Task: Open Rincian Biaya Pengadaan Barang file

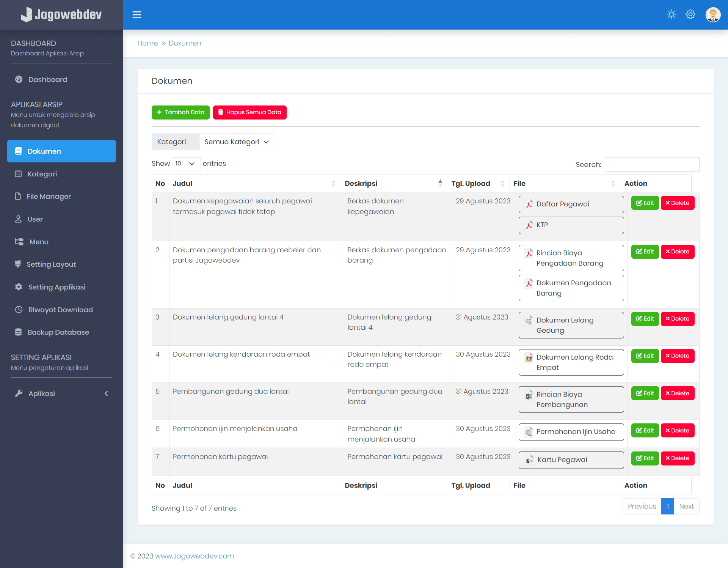Action: pos(571,258)
